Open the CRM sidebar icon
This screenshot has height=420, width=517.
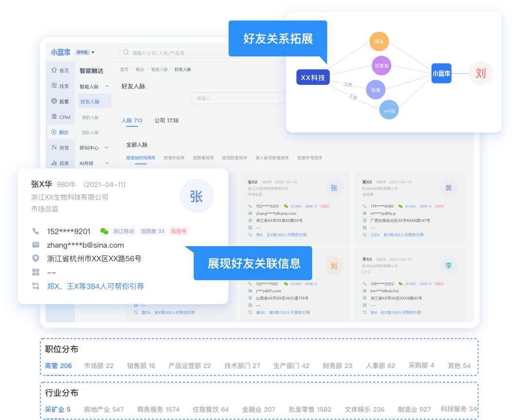point(54,117)
